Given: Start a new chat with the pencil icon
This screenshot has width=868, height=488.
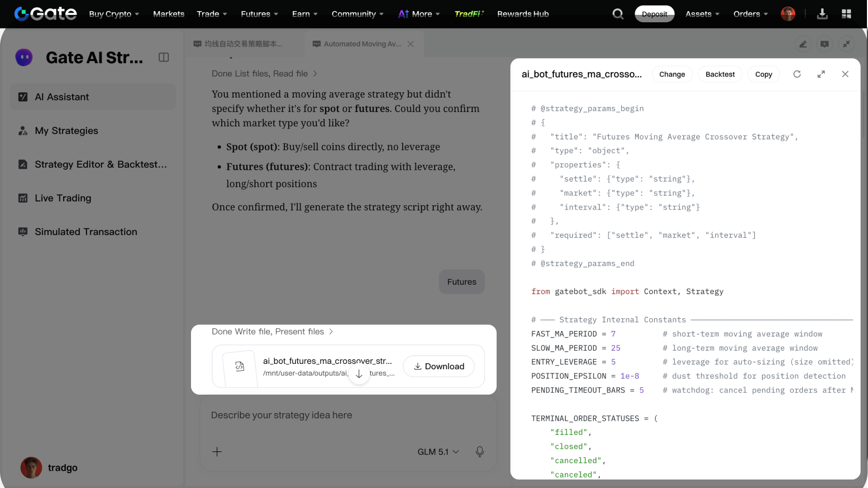Looking at the screenshot, I should [803, 44].
